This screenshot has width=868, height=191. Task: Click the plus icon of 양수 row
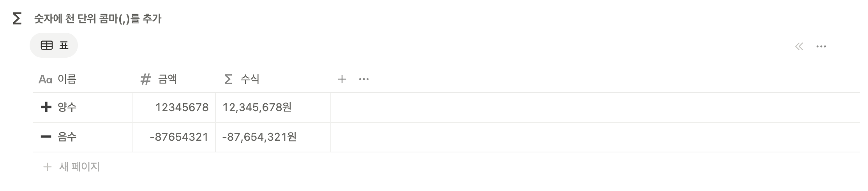(46, 107)
